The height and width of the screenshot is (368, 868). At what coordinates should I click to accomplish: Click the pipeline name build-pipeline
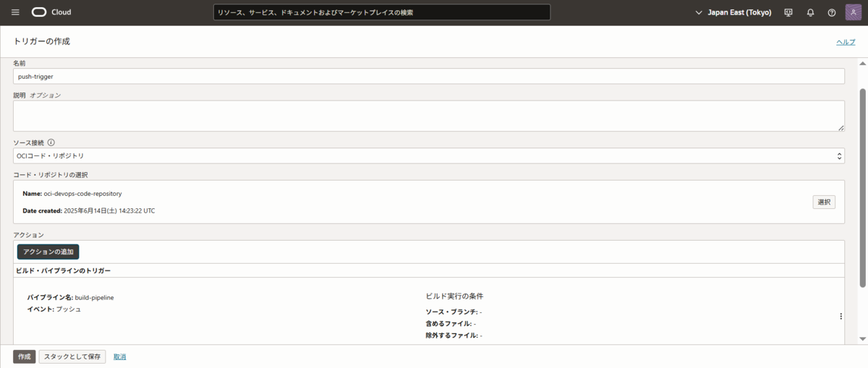tap(95, 297)
